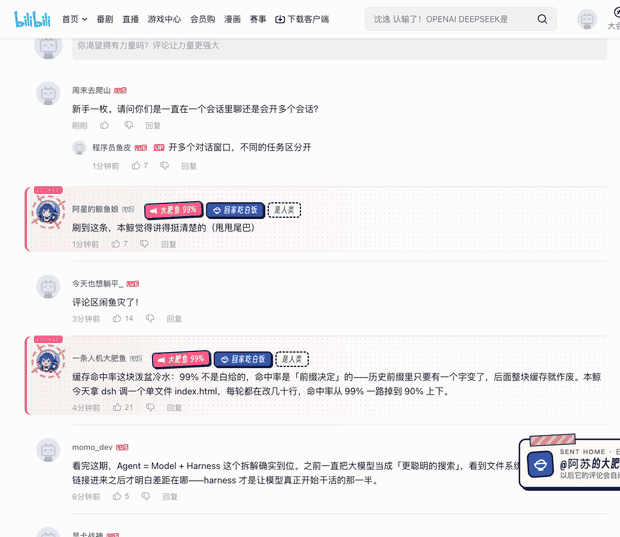Open 周末去爬山's default avatar
Screen dimensions: 620x537
tap(48, 93)
